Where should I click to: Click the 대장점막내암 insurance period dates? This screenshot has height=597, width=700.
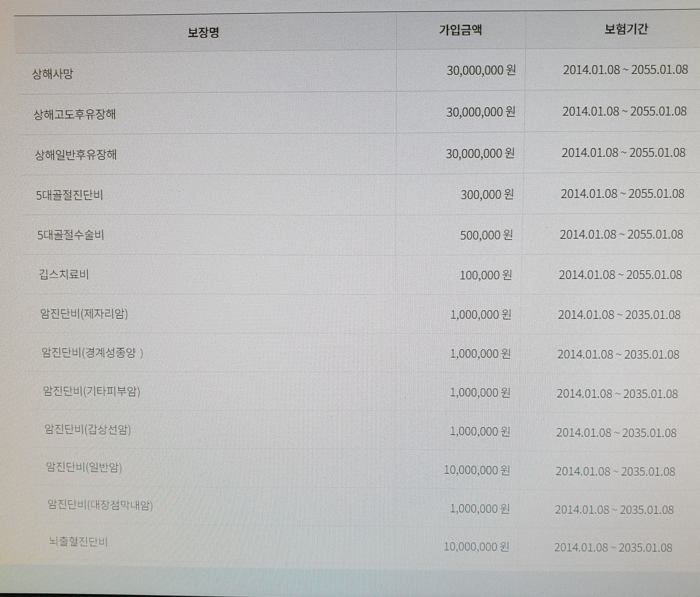[x=614, y=510]
